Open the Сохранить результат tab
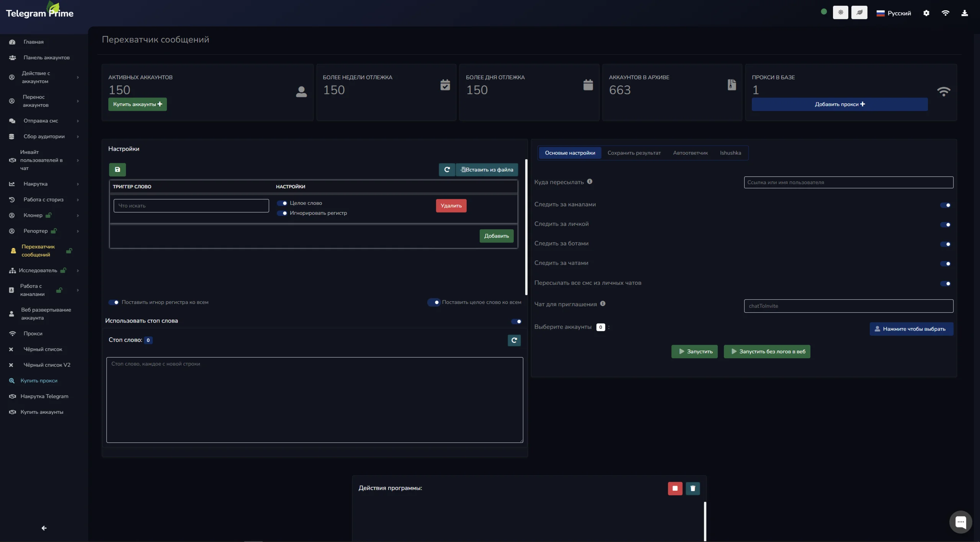 point(634,153)
